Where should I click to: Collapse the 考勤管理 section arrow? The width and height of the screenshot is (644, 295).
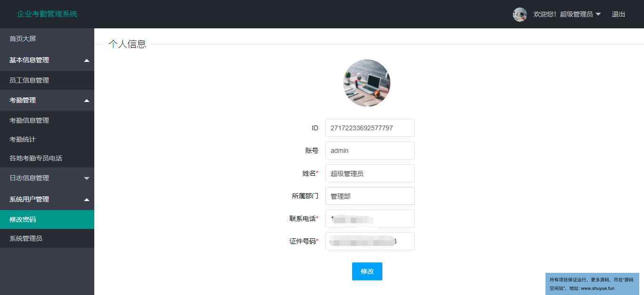86,101
